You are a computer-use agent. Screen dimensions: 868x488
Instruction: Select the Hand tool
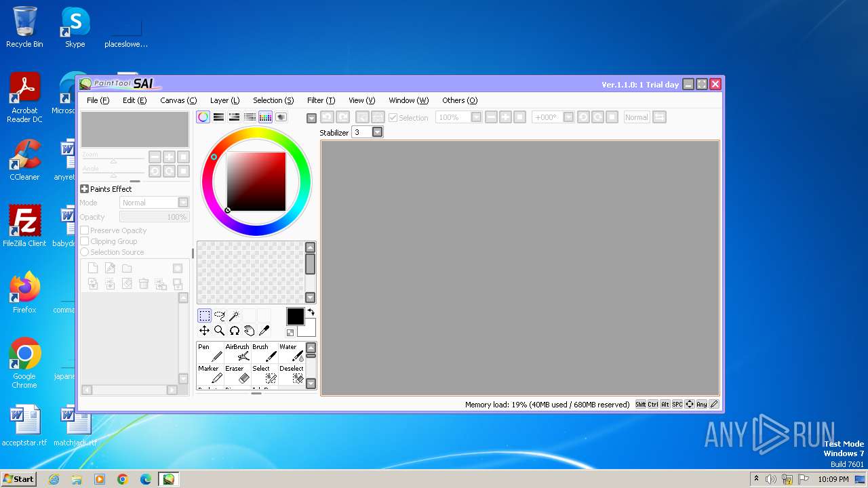[249, 331]
